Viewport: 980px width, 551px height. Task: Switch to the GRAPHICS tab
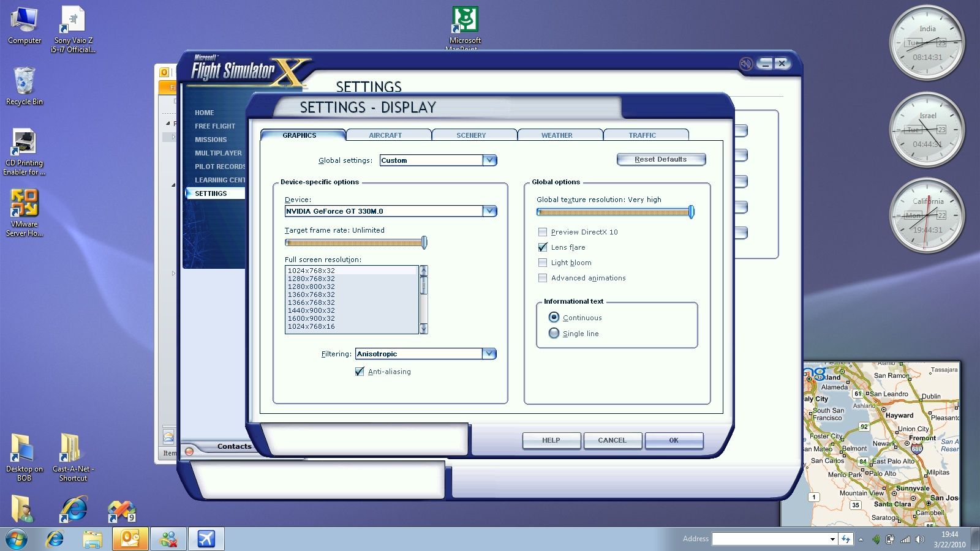[x=300, y=135]
